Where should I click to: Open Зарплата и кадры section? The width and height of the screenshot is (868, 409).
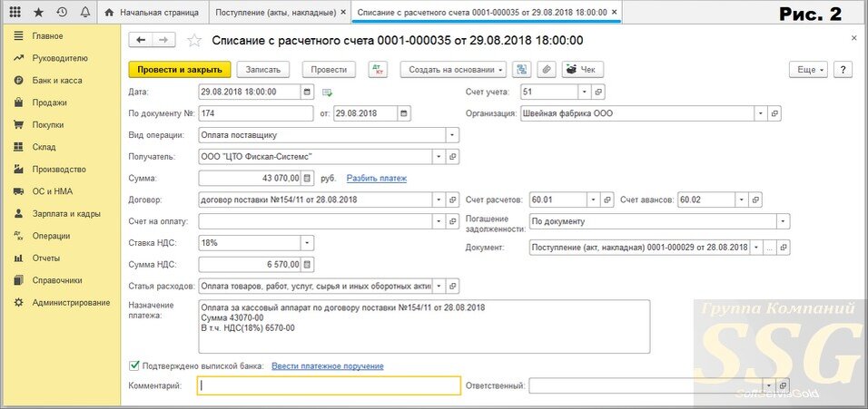pyautogui.click(x=66, y=213)
